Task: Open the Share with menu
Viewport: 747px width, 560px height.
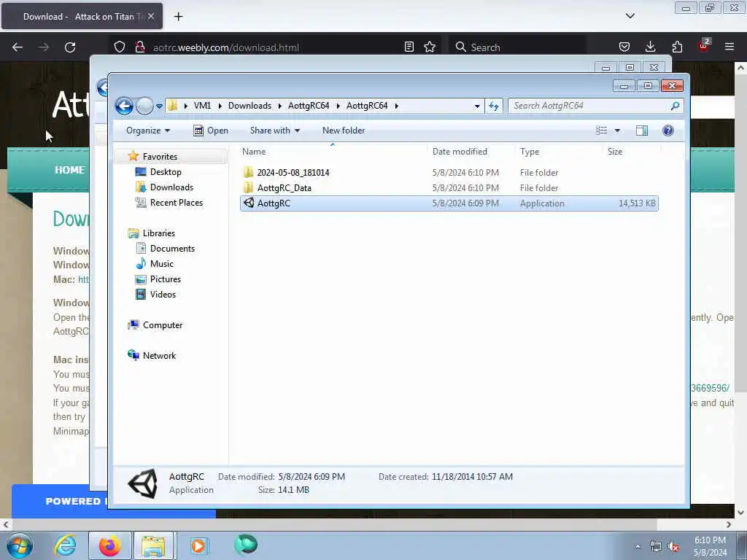Action: 275,131
